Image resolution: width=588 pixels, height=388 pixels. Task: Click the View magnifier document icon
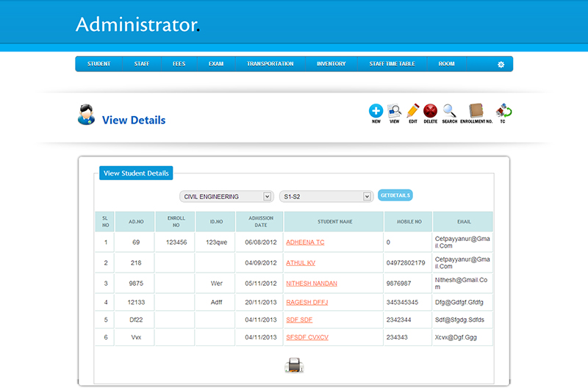tap(394, 111)
